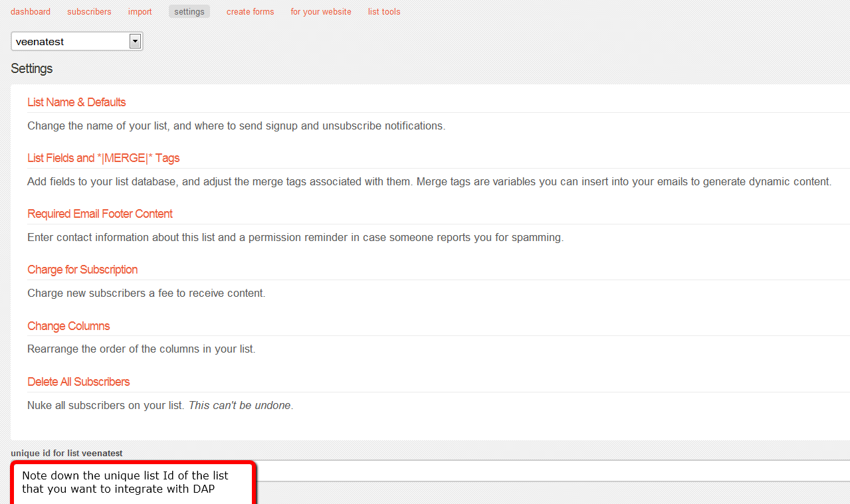The height and width of the screenshot is (504, 850).
Task: Click the Change Columns link
Action: click(68, 326)
